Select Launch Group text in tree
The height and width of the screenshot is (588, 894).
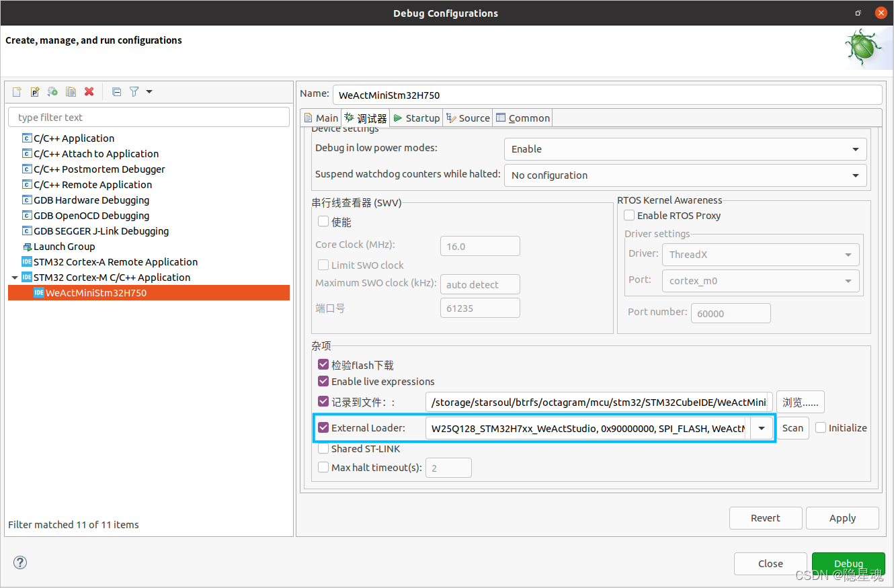coord(65,246)
